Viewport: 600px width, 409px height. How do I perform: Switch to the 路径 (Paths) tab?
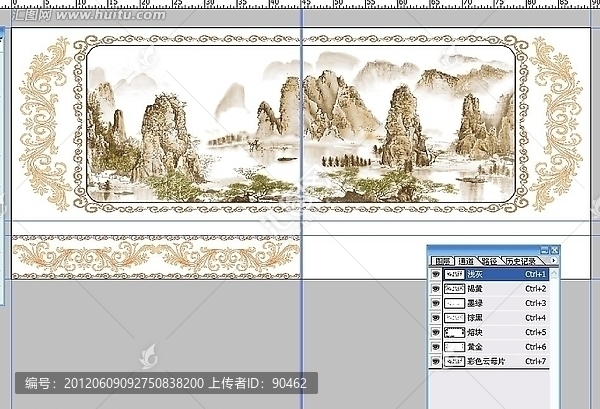(x=489, y=261)
